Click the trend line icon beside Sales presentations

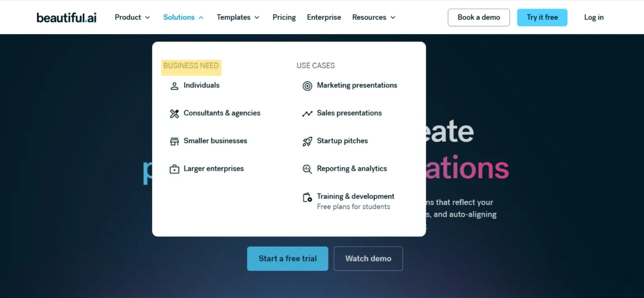pos(307,114)
